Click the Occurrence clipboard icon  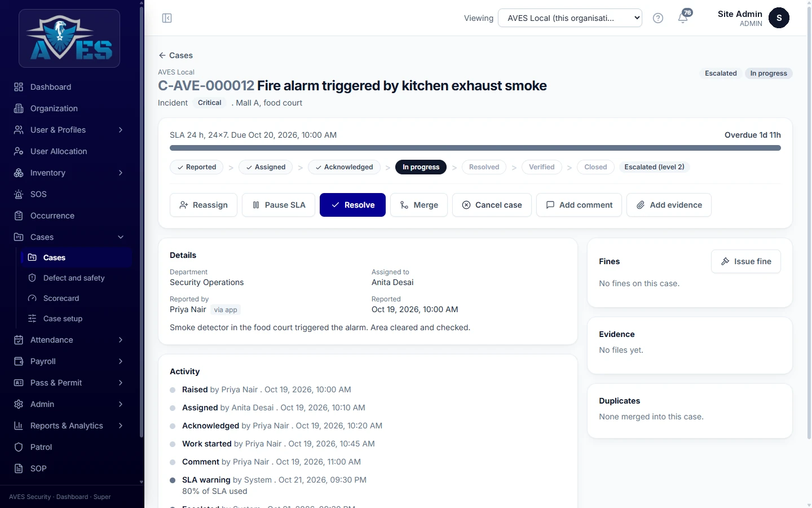click(x=19, y=216)
